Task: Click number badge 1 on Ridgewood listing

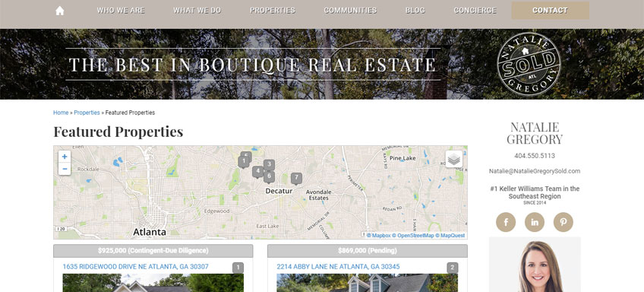Action: [x=238, y=268]
